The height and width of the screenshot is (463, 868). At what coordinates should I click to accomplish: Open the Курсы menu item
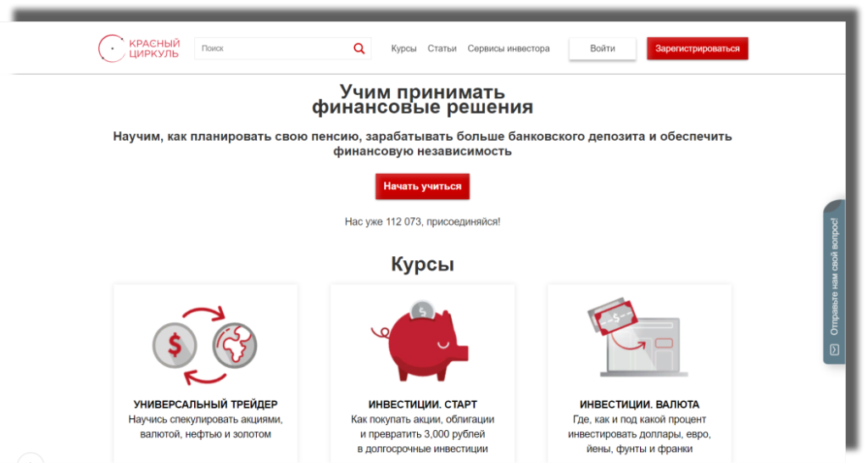403,48
